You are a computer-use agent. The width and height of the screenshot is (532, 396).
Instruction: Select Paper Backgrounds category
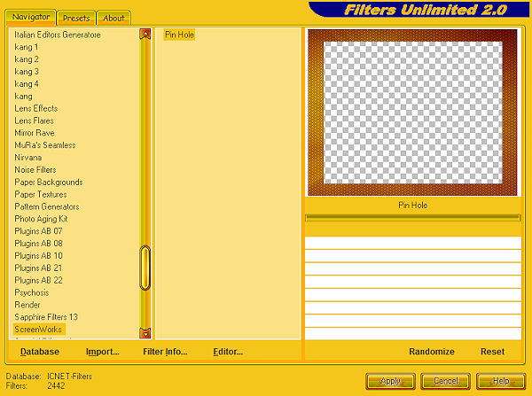49,182
